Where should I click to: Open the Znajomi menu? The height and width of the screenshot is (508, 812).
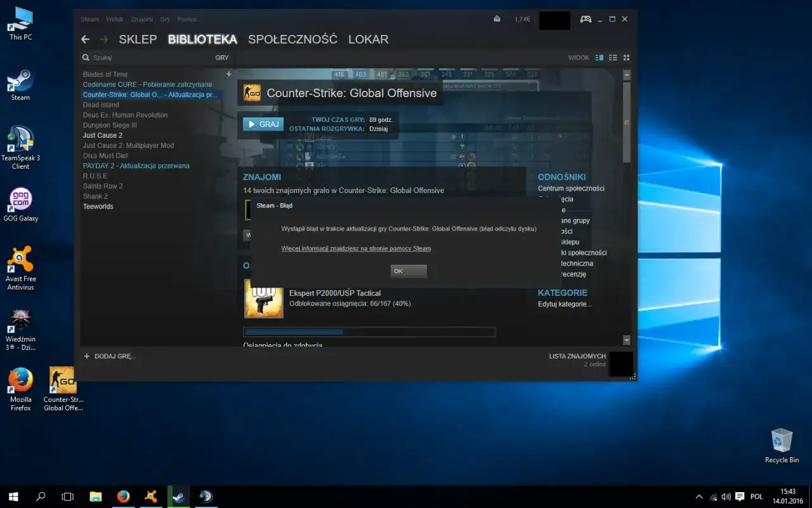[142, 19]
